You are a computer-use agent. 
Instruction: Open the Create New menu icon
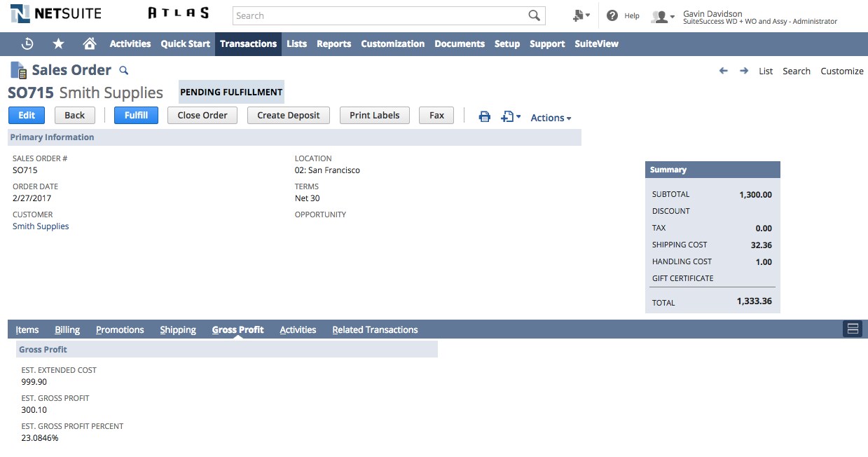[x=581, y=15]
